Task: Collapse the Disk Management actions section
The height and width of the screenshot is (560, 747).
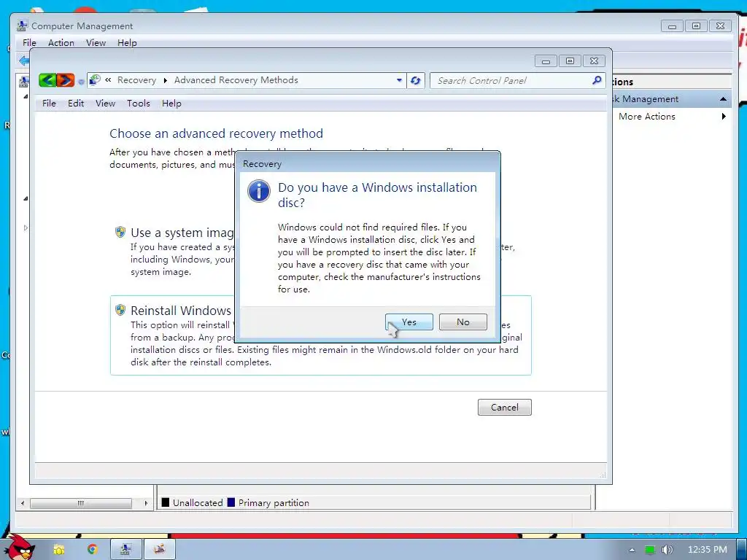Action: [x=723, y=99]
